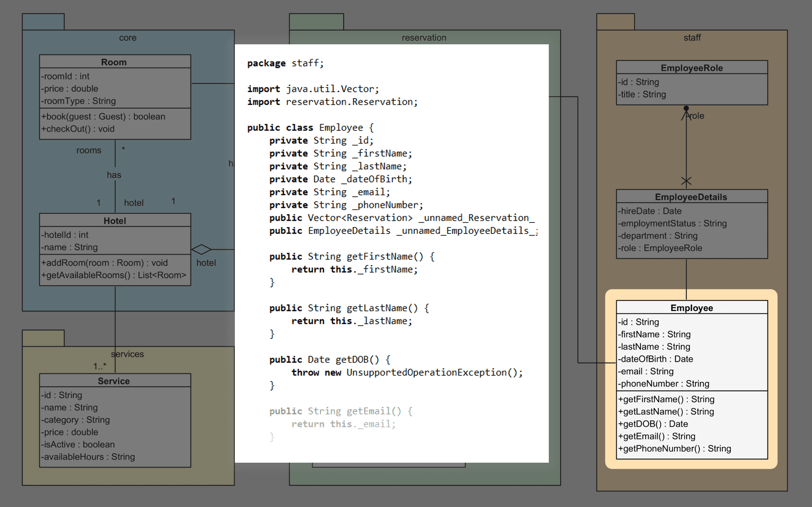The height and width of the screenshot is (507, 812).
Task: Click the composition dot above EmployeeRole
Action: (686, 108)
